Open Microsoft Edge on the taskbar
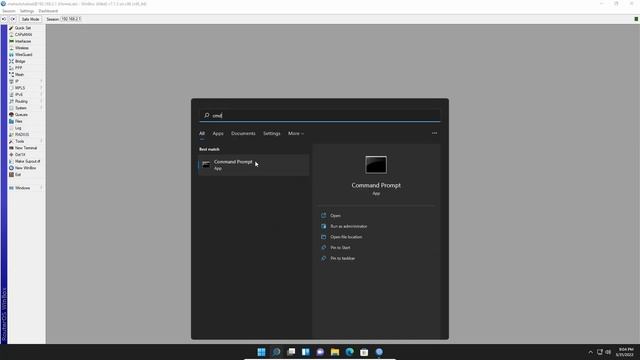Image resolution: width=640 pixels, height=360 pixels. tap(350, 352)
